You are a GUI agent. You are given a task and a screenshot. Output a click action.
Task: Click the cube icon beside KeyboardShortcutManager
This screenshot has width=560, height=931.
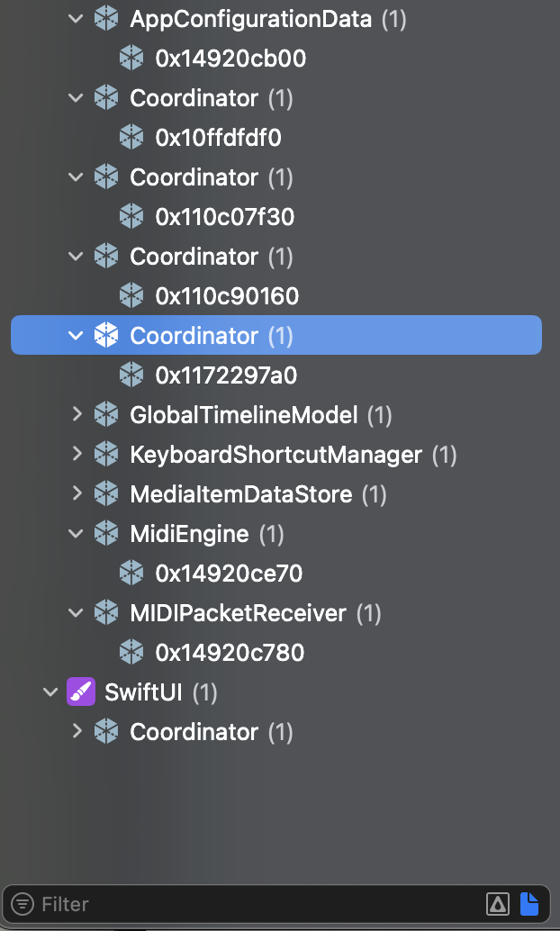click(106, 454)
